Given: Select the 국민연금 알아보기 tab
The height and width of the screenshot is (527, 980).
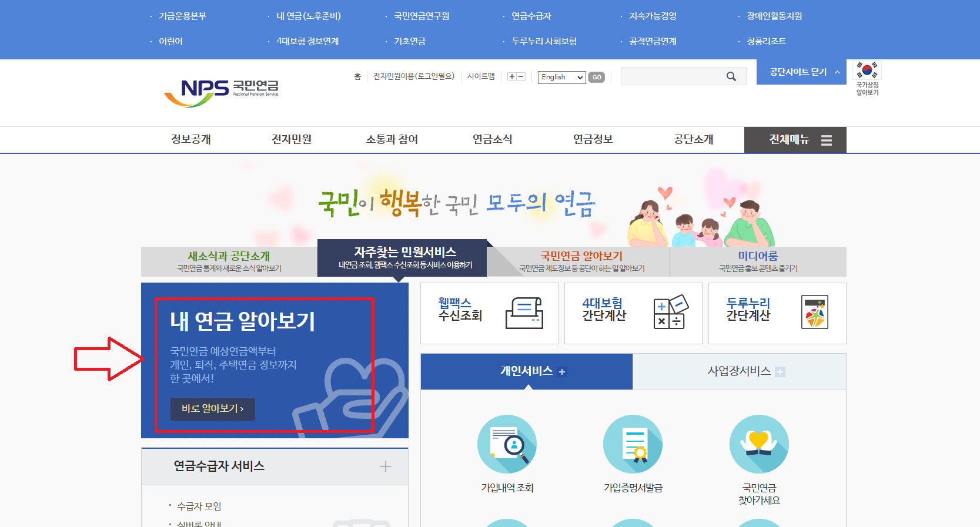Looking at the screenshot, I should (x=581, y=261).
